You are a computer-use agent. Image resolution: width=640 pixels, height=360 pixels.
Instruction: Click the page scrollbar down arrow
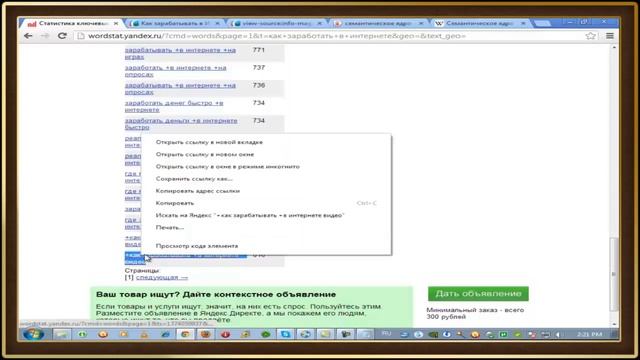[x=613, y=324]
